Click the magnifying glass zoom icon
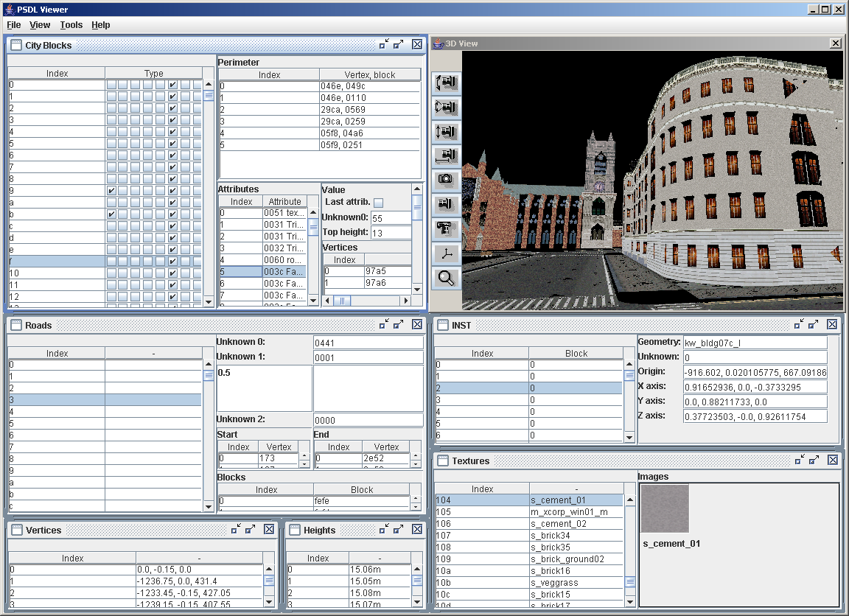 point(447,278)
